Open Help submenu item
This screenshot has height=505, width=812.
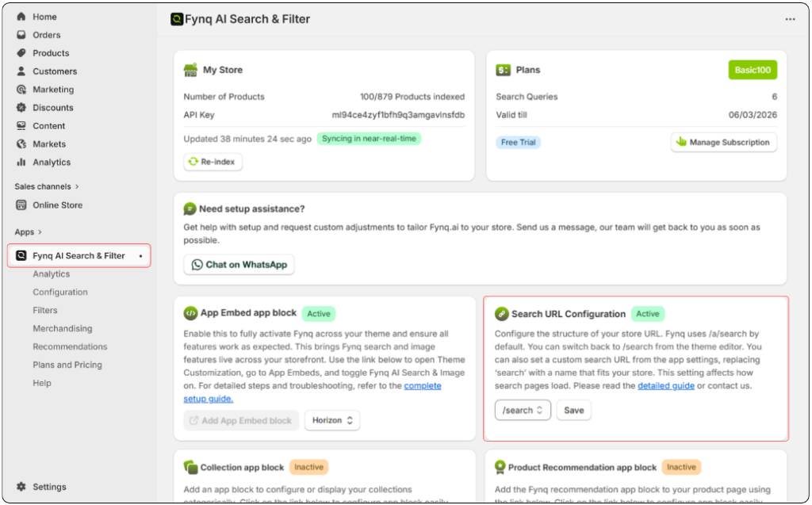pos(42,383)
